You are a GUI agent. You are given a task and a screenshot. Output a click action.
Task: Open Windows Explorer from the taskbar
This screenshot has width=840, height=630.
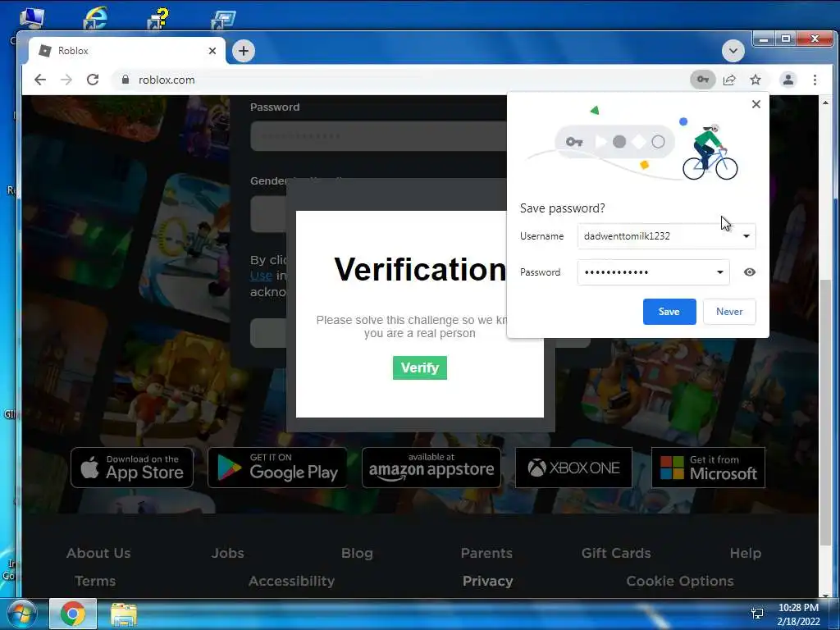coord(124,614)
